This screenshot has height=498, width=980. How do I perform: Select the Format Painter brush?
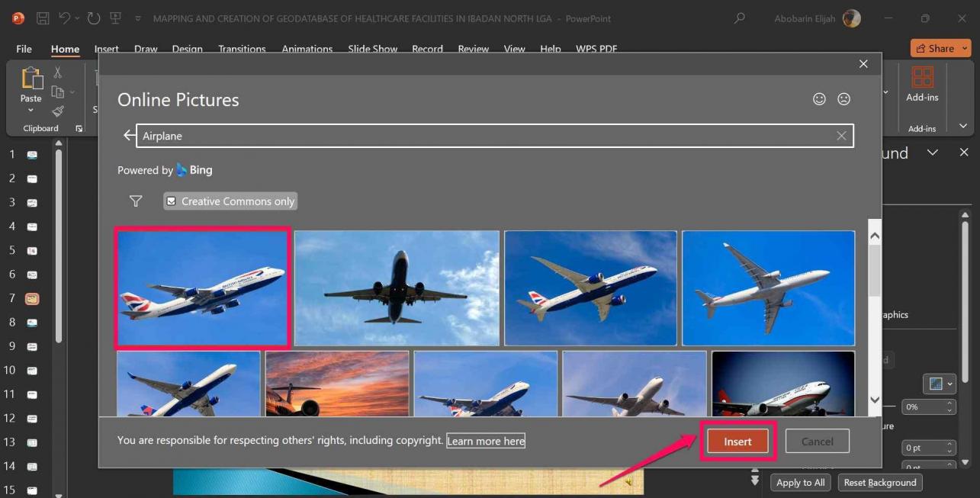[x=58, y=111]
